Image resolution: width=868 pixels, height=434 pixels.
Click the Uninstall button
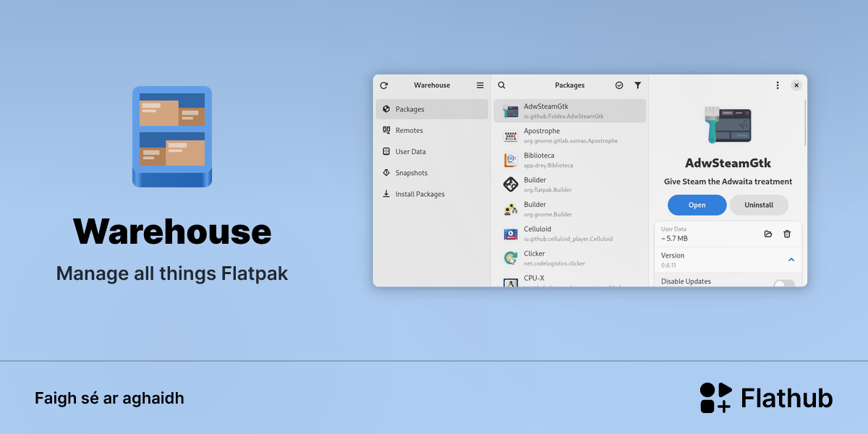click(x=759, y=205)
